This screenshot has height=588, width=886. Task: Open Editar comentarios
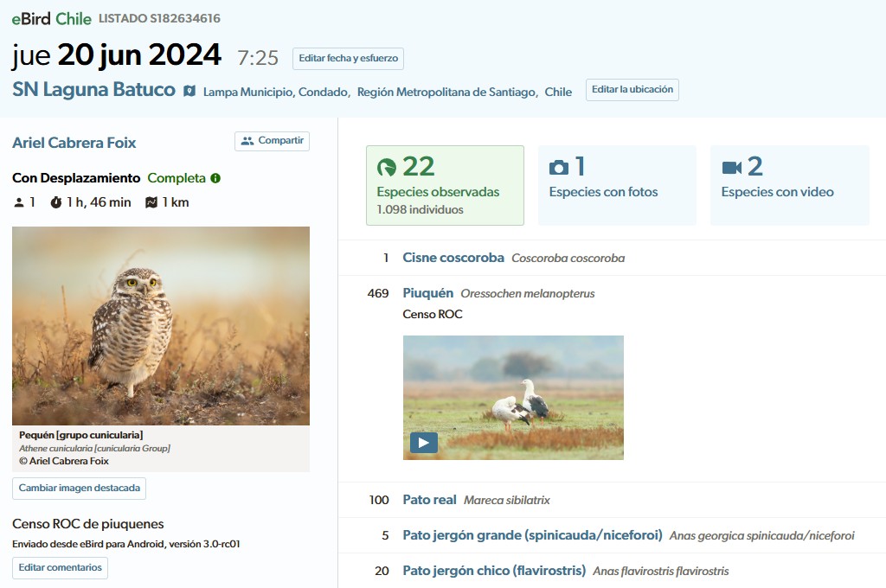[60, 568]
